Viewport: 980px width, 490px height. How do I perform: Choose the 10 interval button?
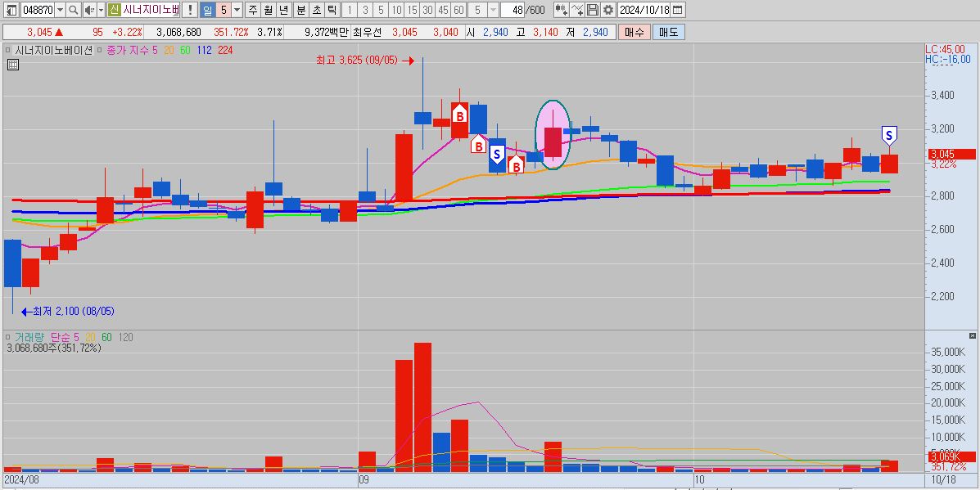(396, 10)
